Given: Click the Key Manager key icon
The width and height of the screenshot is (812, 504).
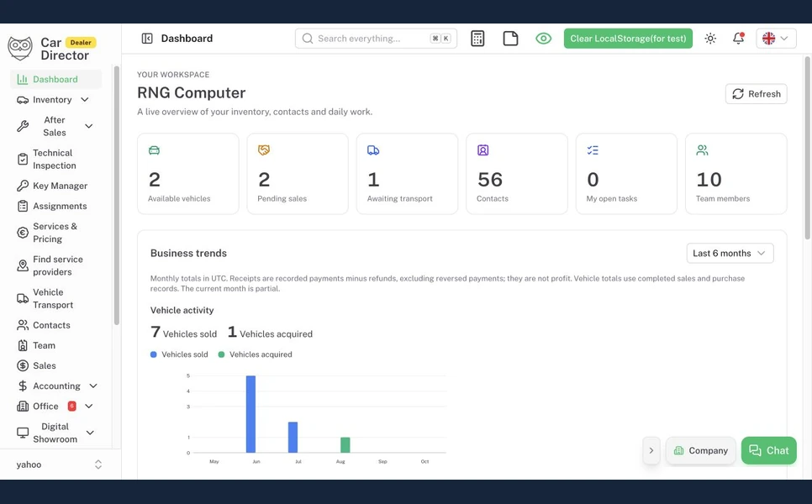Looking at the screenshot, I should point(23,186).
